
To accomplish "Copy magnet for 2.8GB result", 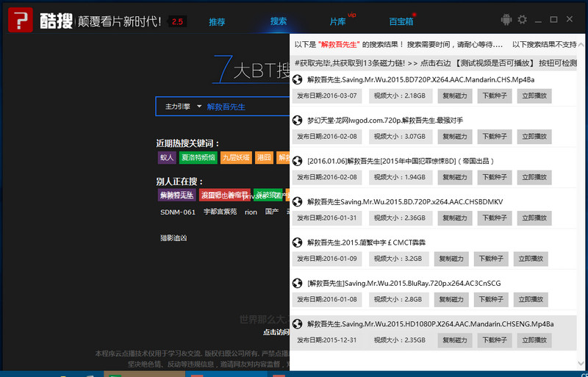I will [x=451, y=300].
